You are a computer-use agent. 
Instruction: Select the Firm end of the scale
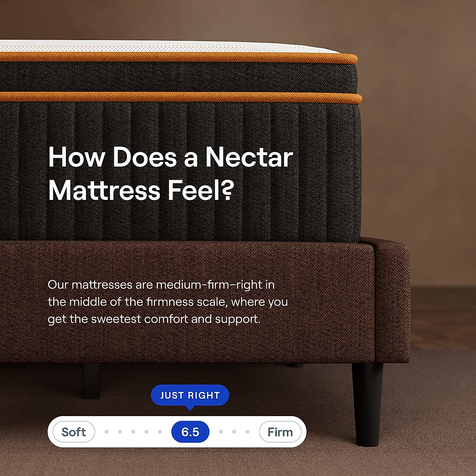[x=280, y=432]
